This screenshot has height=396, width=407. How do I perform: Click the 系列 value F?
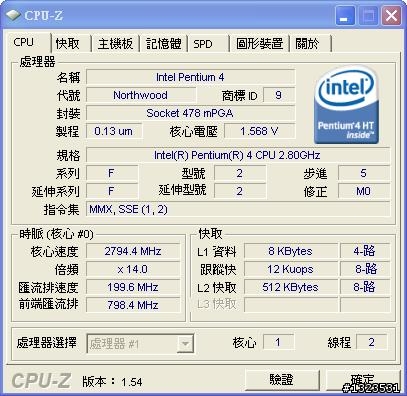(112, 173)
